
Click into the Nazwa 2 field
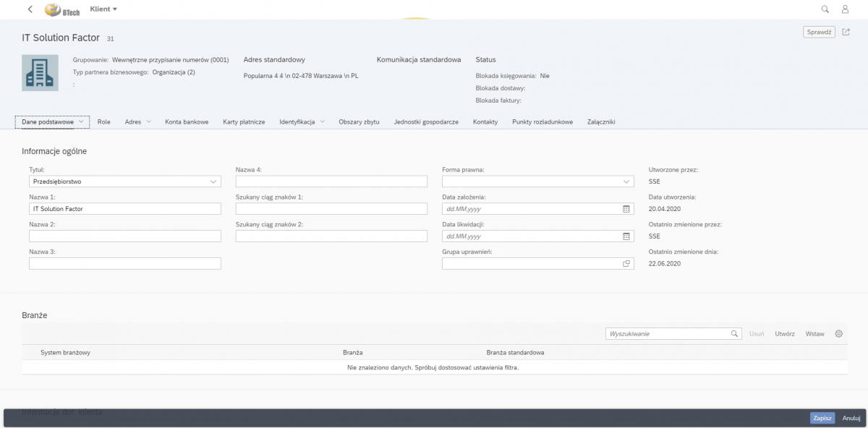pos(124,236)
